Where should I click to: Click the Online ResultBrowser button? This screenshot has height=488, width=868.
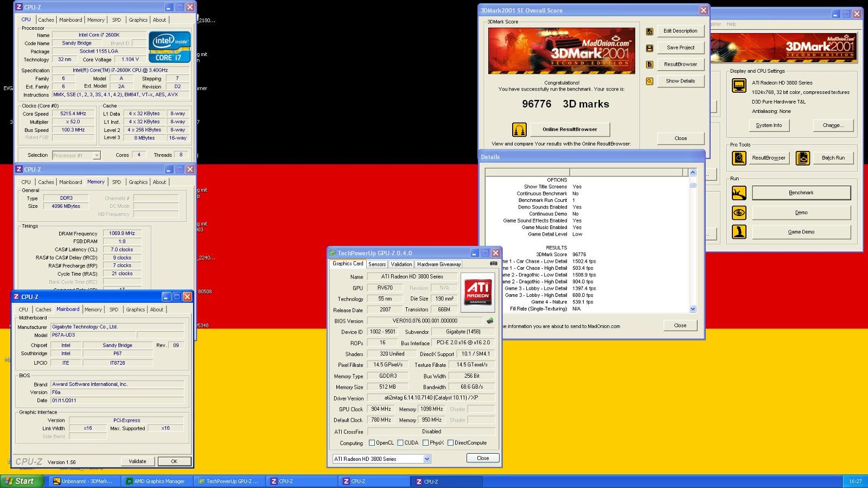pyautogui.click(x=570, y=129)
